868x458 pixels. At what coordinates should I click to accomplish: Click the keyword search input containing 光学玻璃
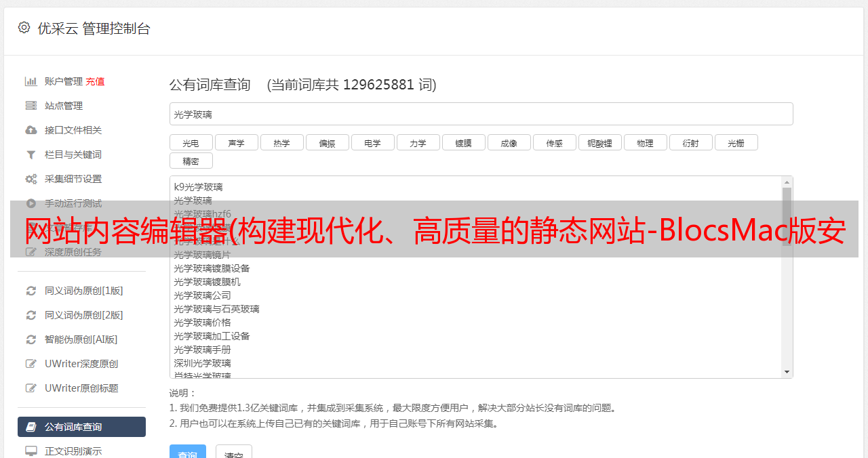[x=481, y=114]
